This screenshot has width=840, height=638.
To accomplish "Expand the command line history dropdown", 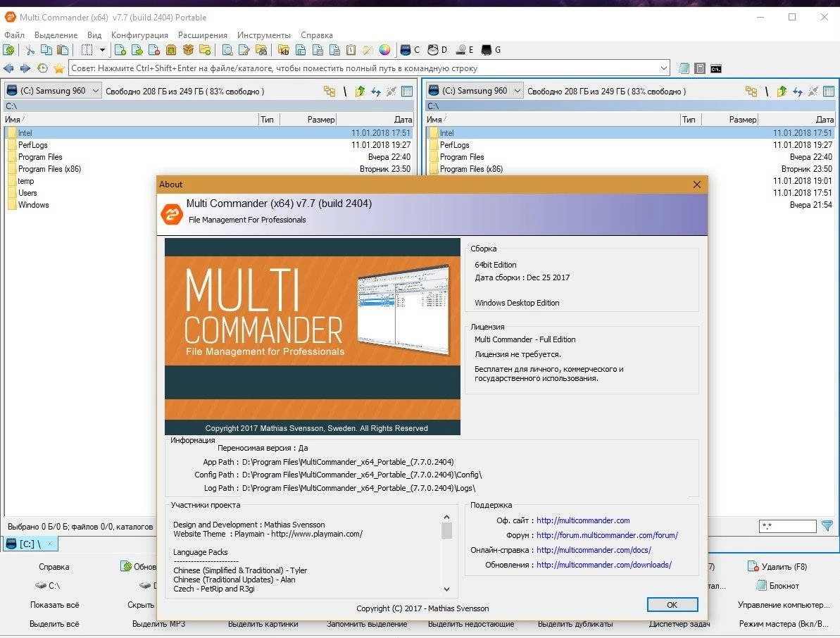I will [x=664, y=68].
